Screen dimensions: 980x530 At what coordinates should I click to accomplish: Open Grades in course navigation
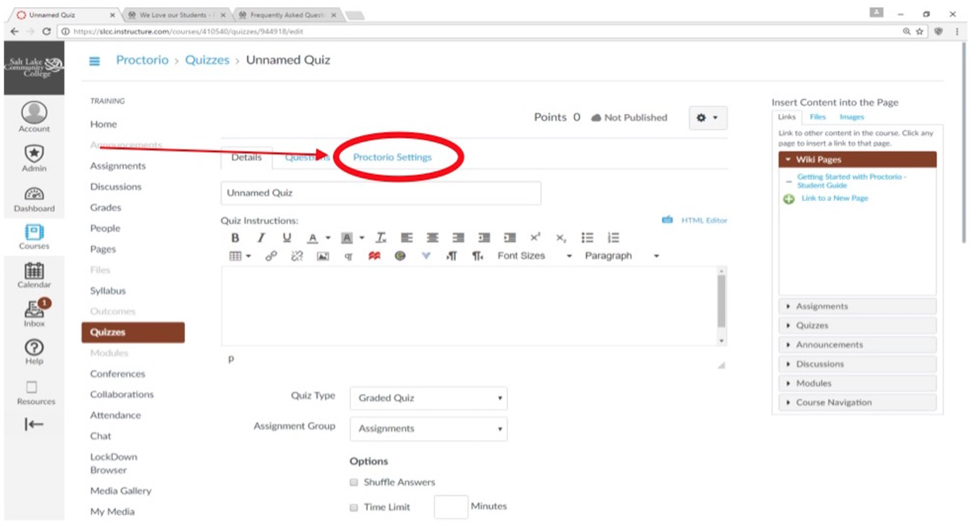coord(105,208)
